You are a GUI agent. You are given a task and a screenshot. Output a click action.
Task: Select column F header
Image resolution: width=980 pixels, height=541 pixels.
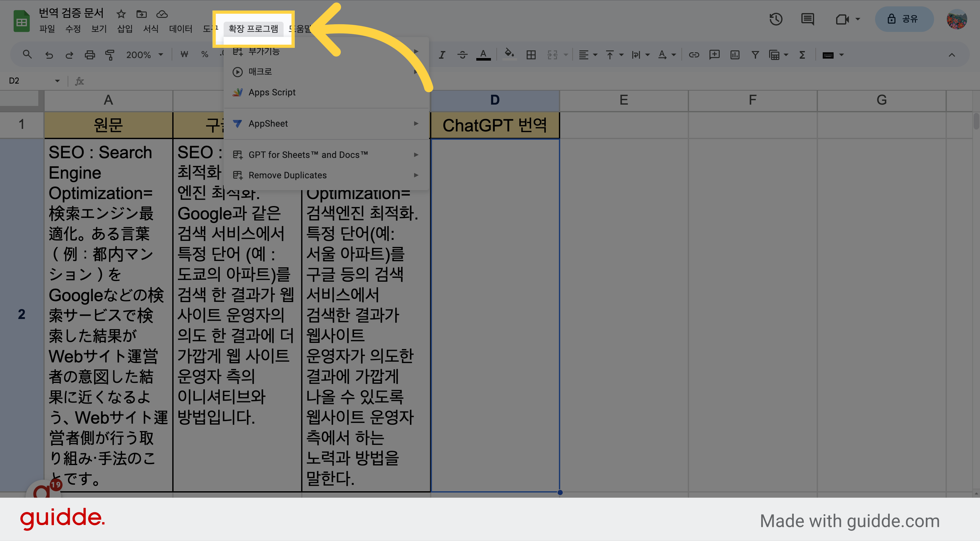753,100
